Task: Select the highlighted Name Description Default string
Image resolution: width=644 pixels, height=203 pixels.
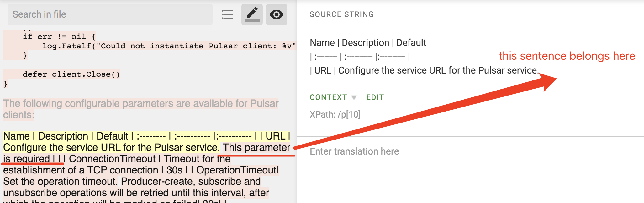Action: [146, 142]
